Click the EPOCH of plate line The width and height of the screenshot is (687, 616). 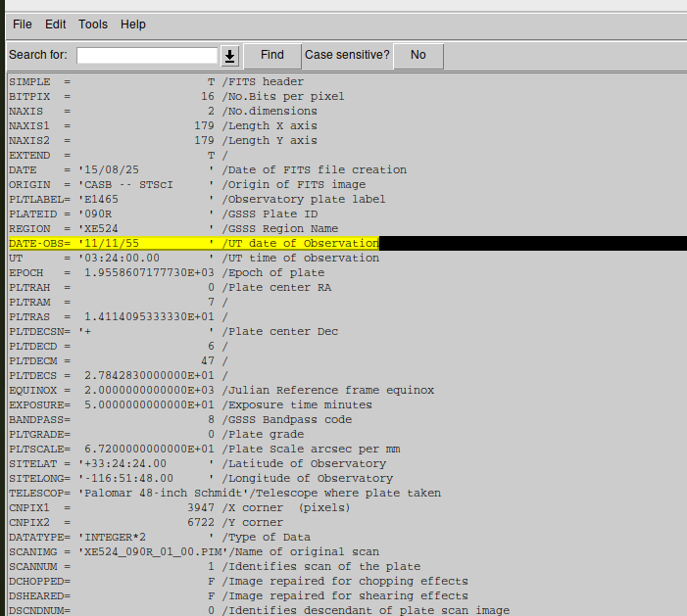click(x=167, y=272)
